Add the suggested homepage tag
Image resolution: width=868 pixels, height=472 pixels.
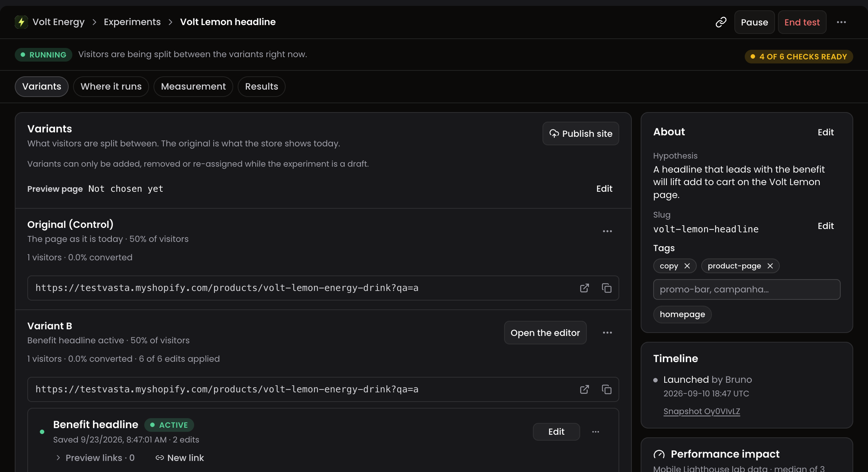(x=682, y=315)
